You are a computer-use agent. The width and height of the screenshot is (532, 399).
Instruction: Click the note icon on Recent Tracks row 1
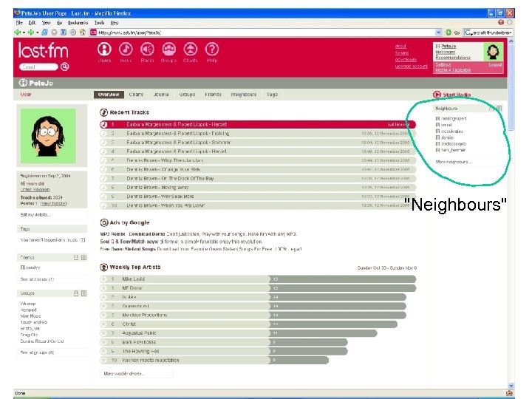pos(104,125)
